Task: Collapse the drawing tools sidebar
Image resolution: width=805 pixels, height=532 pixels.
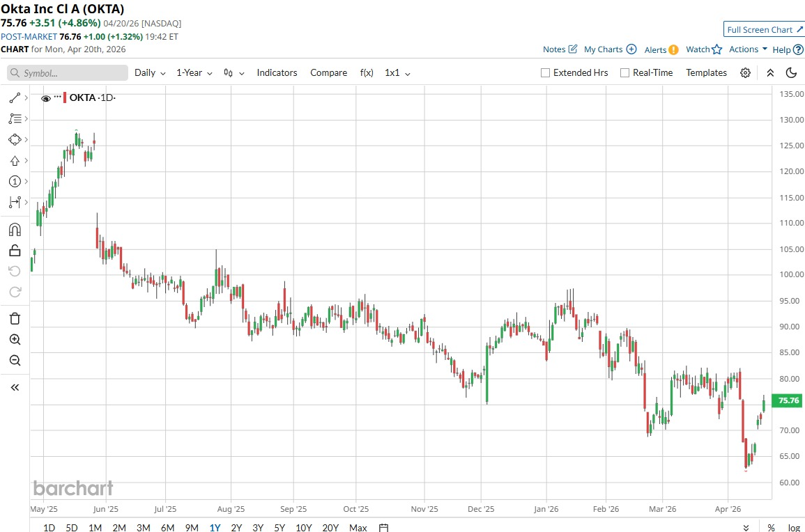Action: 15,387
